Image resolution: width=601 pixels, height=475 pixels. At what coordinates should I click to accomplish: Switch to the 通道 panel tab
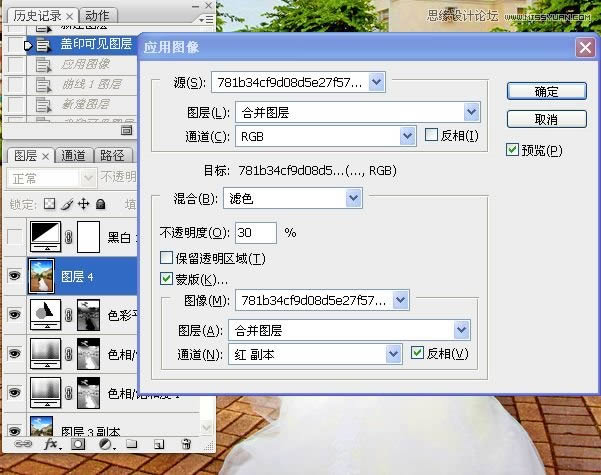coord(73,156)
